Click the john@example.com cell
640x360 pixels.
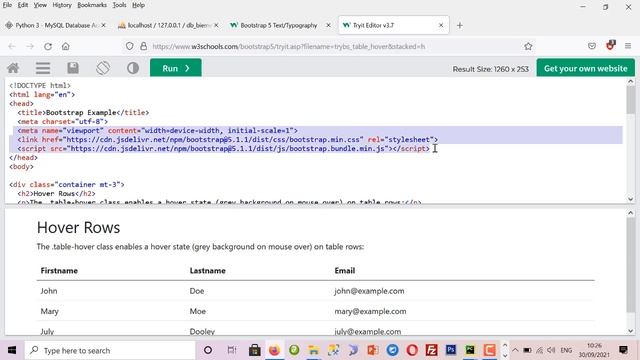point(369,291)
